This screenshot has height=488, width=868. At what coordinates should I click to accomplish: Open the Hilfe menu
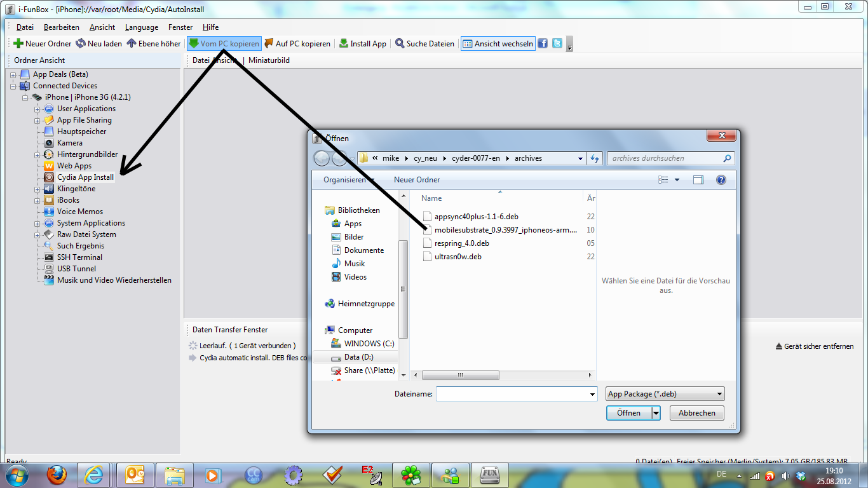[x=210, y=27]
